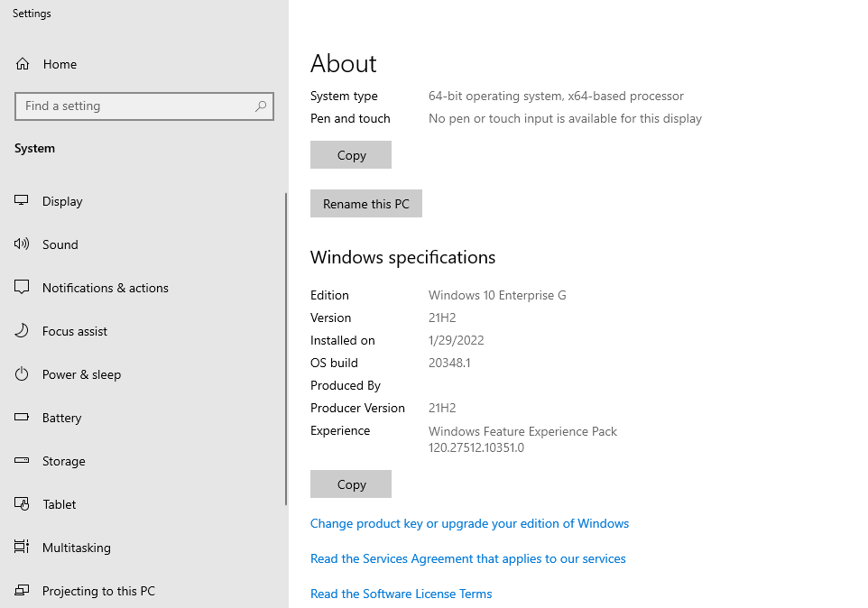The height and width of the screenshot is (608, 868).
Task: Open Read the Services Agreement link
Action: click(x=467, y=558)
